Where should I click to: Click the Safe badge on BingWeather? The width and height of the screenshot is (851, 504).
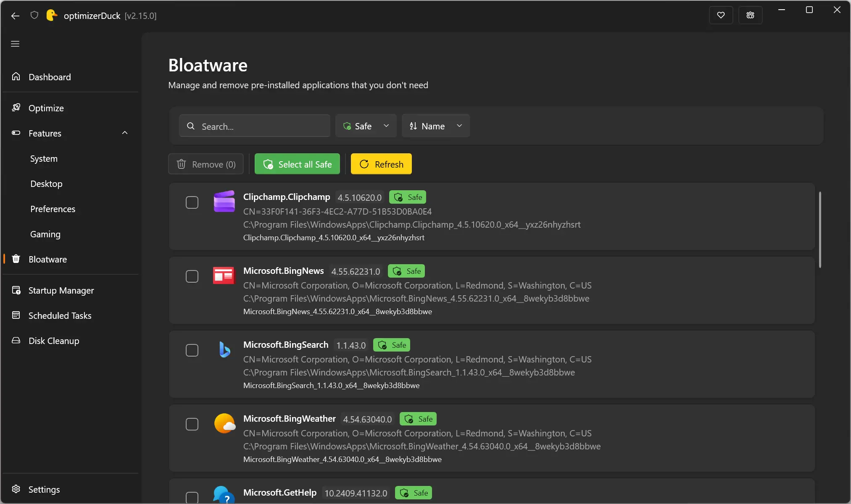pos(418,419)
